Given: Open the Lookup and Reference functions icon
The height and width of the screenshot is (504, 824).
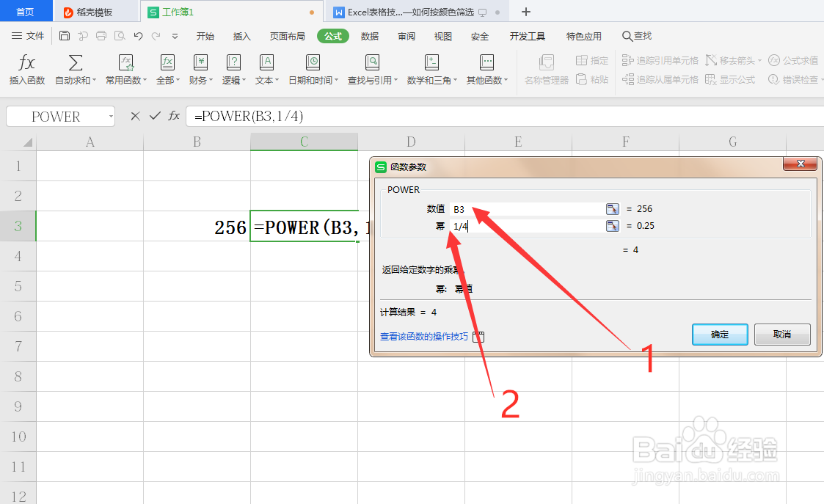Looking at the screenshot, I should pos(372,63).
